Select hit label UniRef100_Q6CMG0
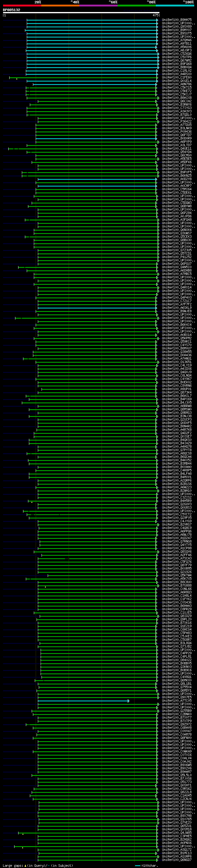The height and width of the screenshot is (868, 197). click(177, 155)
